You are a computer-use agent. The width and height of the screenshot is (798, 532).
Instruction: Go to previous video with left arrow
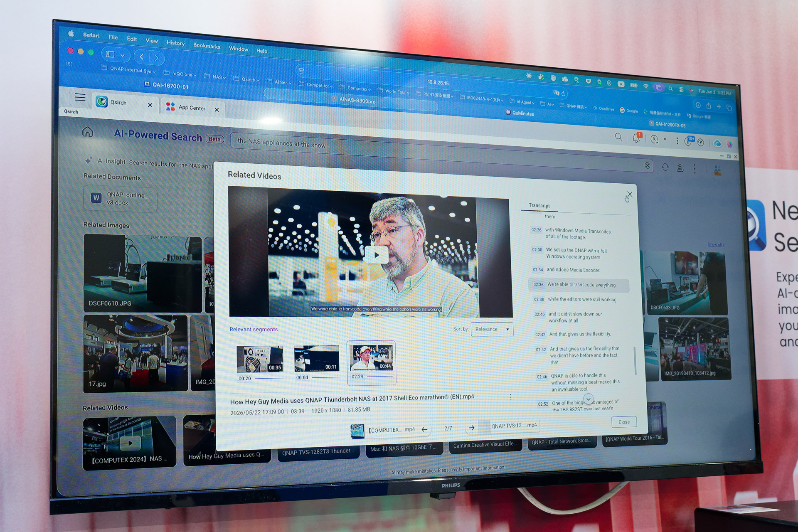(424, 429)
